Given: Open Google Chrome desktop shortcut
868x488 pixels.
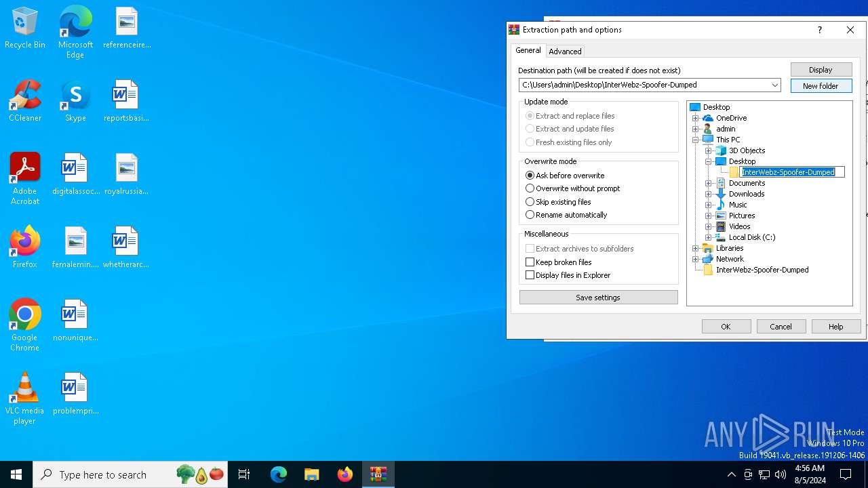Looking at the screenshot, I should tap(25, 325).
